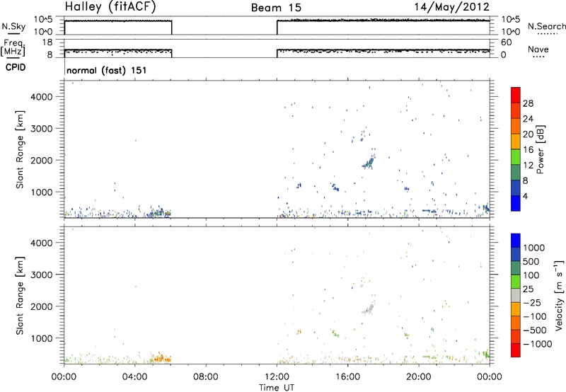Pick the 12–16 dB light green Power segment
Screen dimensions: 566x392
[x=516, y=157]
